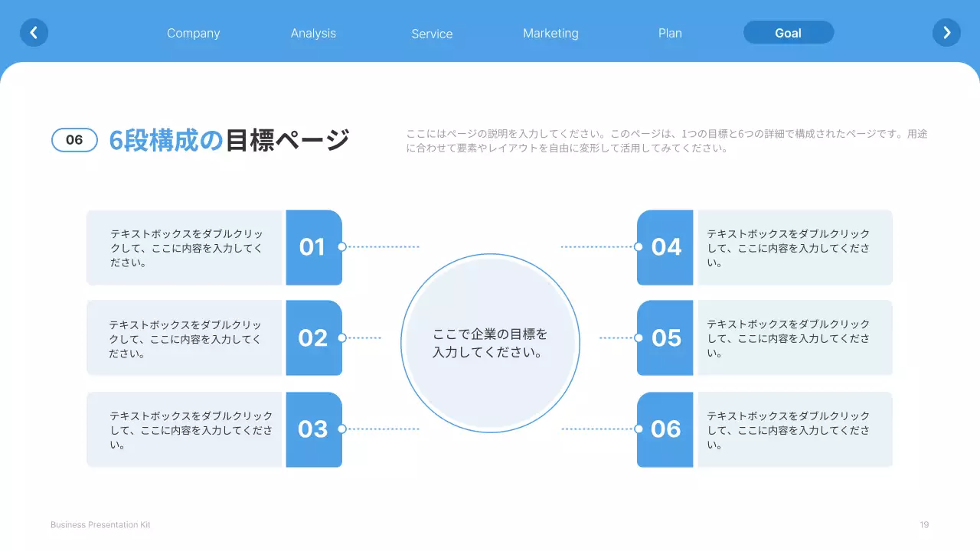Viewport: 980px width, 551px height.
Task: Select the blue 02 number block
Action: click(x=314, y=338)
